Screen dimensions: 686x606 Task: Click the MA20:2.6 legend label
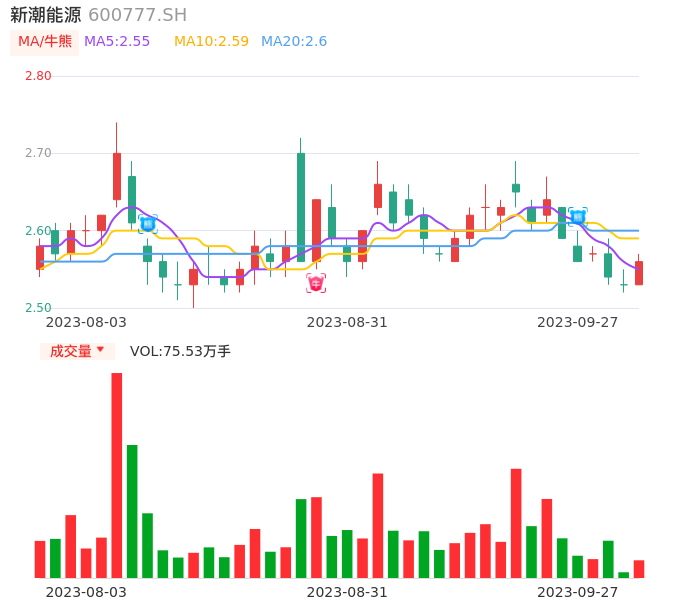[x=294, y=42]
